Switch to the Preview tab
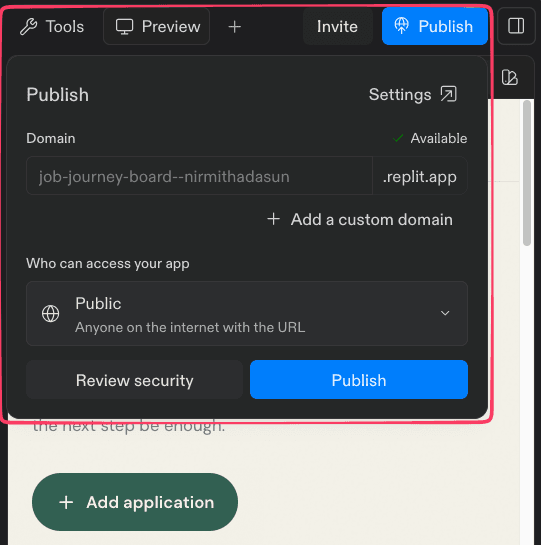 click(x=157, y=26)
